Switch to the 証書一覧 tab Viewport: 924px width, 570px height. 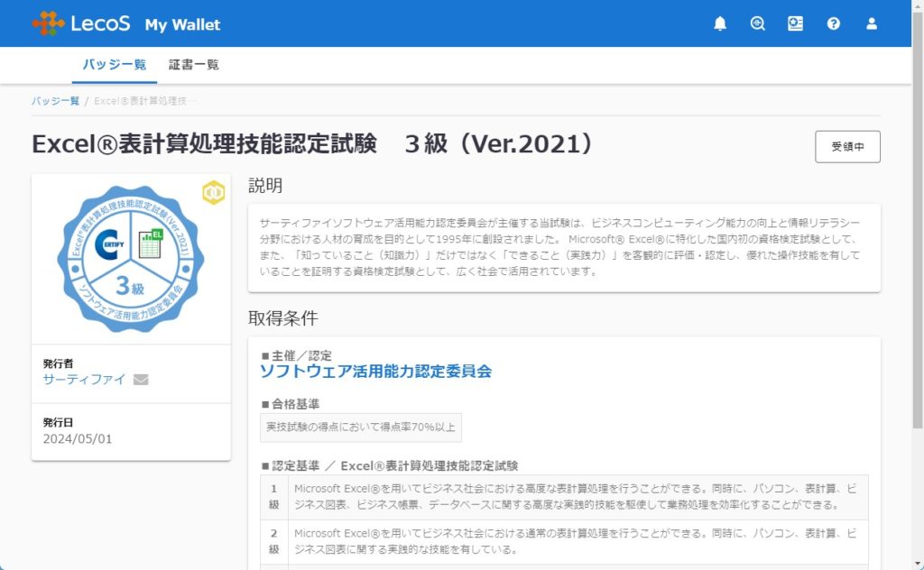click(x=193, y=65)
